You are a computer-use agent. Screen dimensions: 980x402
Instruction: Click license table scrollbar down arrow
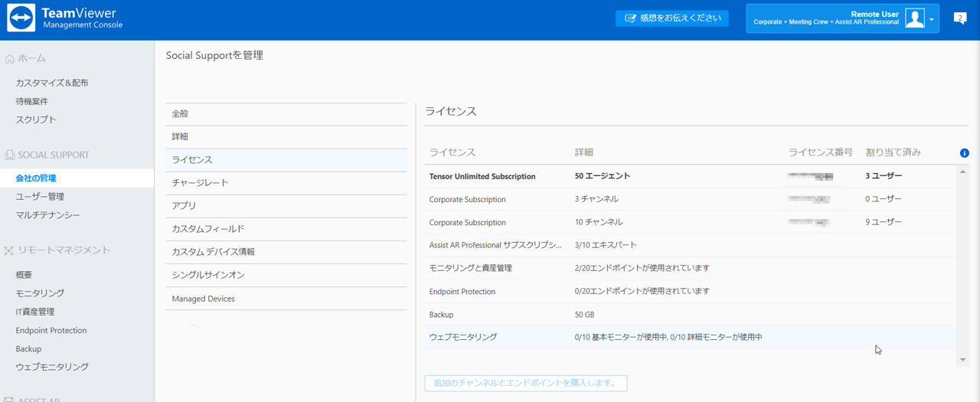(963, 359)
